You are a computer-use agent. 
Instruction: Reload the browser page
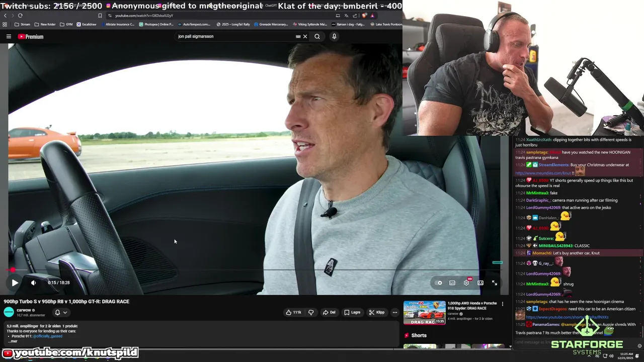pos(20,16)
